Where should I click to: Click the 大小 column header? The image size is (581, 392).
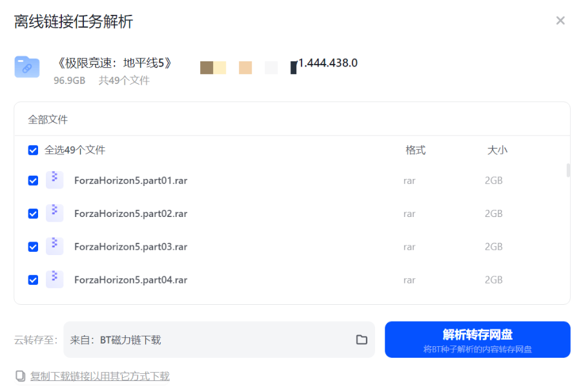[497, 150]
